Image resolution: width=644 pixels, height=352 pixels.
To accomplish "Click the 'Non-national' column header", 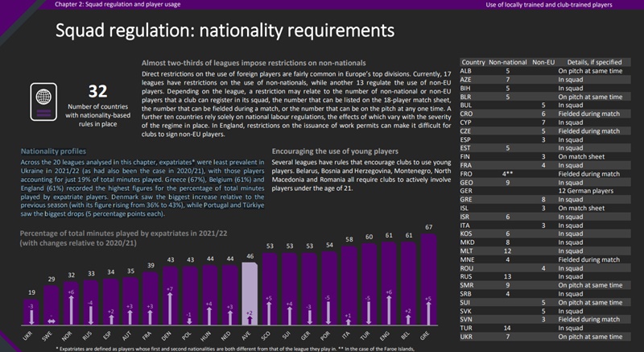I will tap(507, 61).
